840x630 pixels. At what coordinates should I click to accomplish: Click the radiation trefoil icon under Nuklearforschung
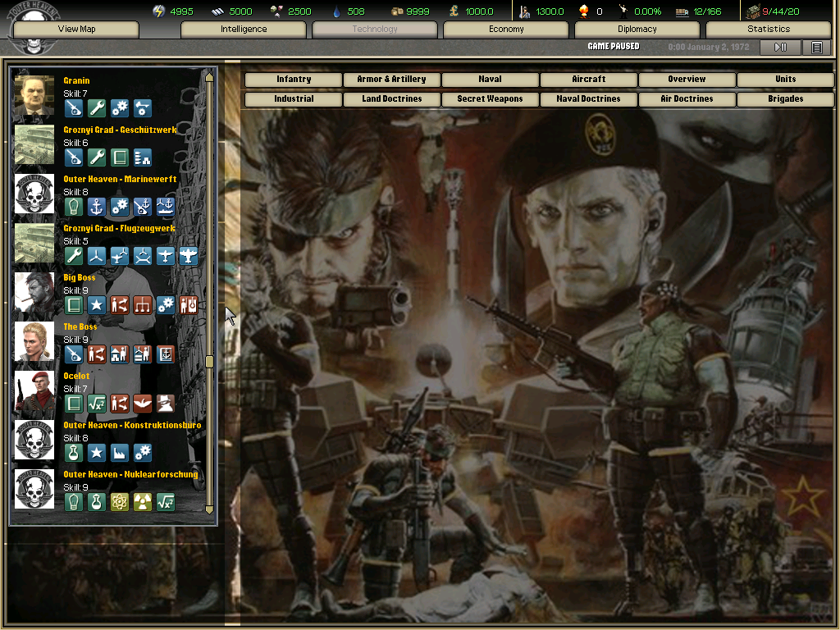point(143,501)
